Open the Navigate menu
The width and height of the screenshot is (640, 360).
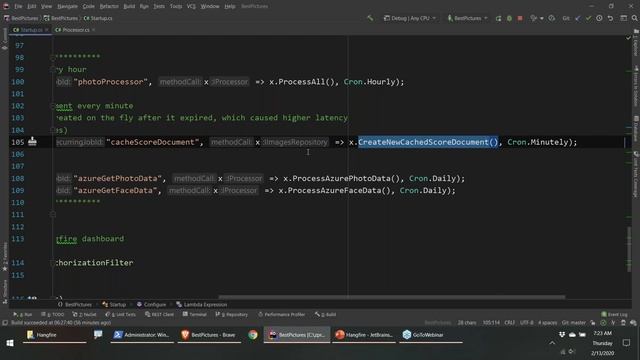tap(67, 7)
